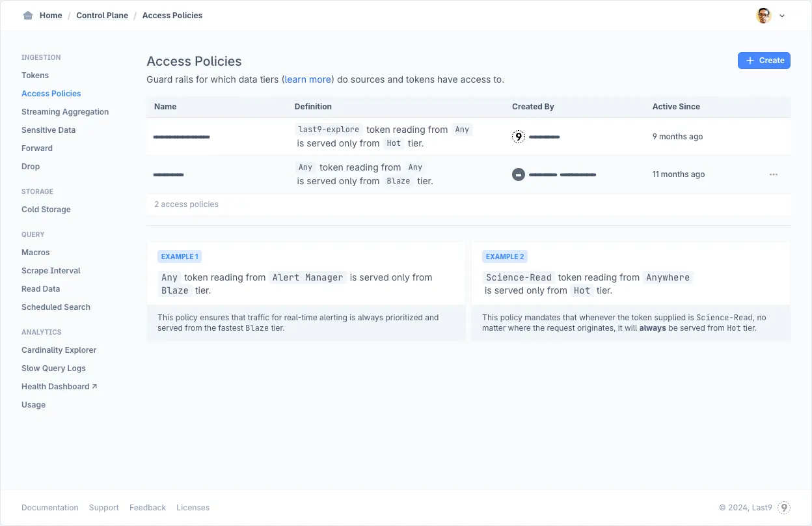Click Documentation in the footer

pyautogui.click(x=50, y=508)
